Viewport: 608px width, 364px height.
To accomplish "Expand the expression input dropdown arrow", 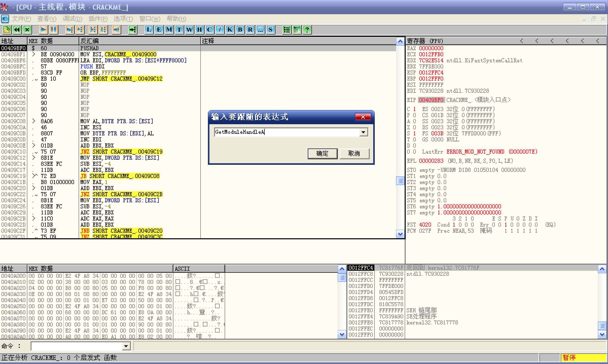I will point(363,132).
